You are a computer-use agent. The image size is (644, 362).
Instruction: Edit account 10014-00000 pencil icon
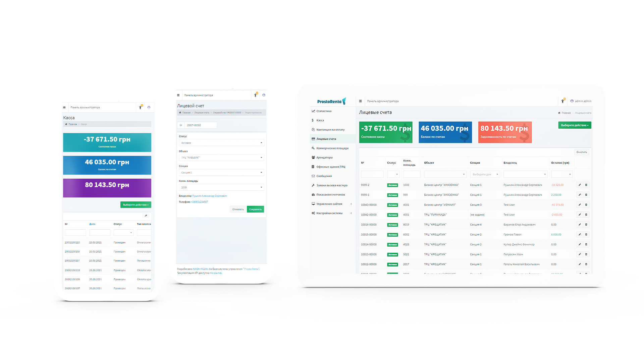(x=580, y=244)
